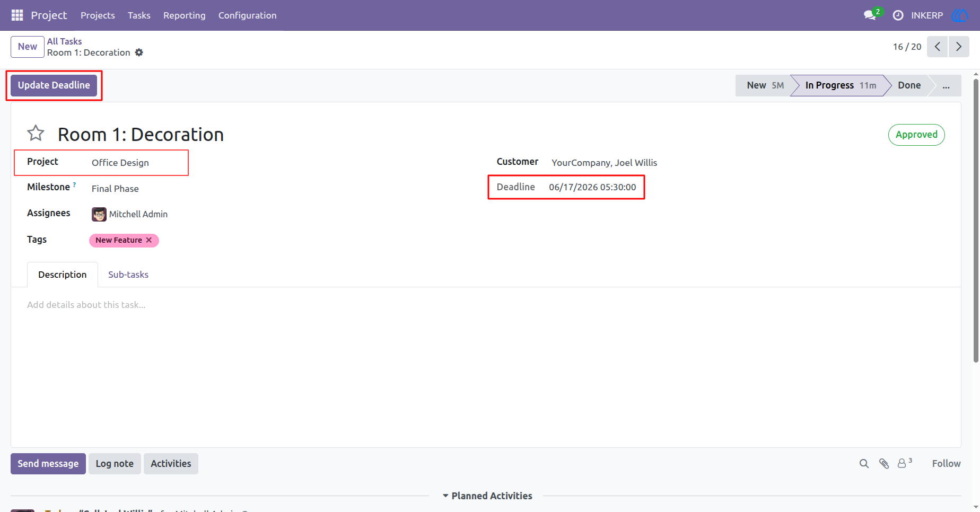Open the apps grid menu icon
The height and width of the screenshot is (512, 980).
(x=17, y=15)
